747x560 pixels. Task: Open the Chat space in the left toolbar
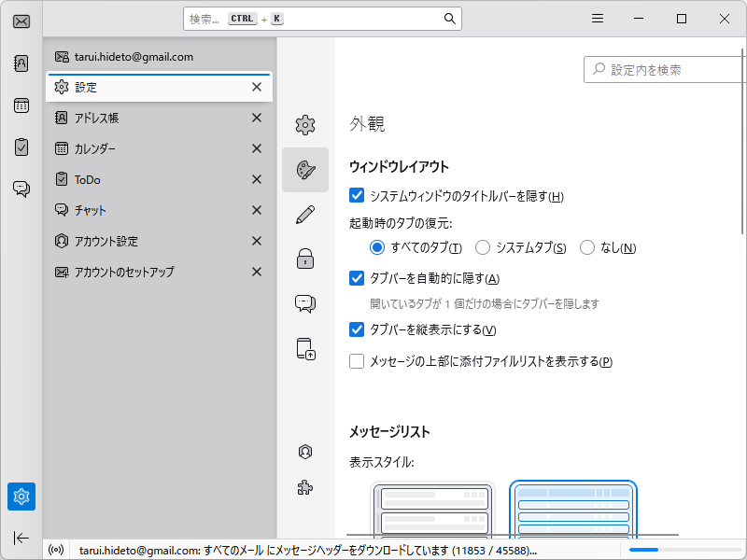coord(21,189)
